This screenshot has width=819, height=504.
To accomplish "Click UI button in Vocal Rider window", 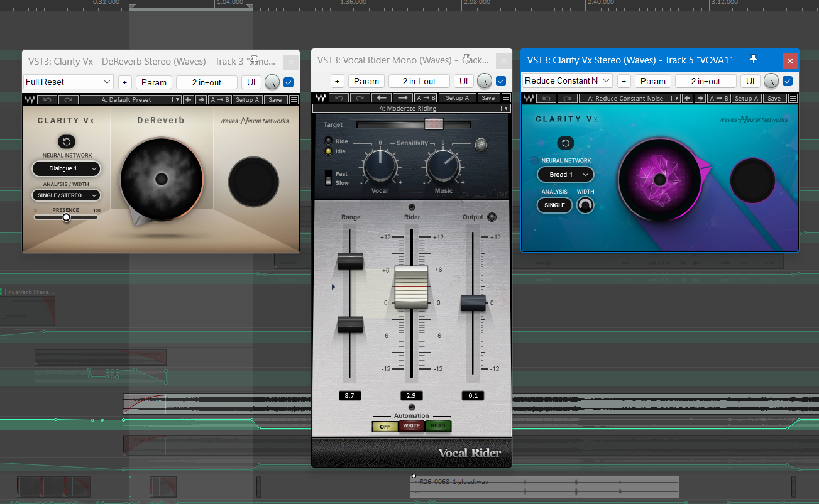I will tap(464, 80).
